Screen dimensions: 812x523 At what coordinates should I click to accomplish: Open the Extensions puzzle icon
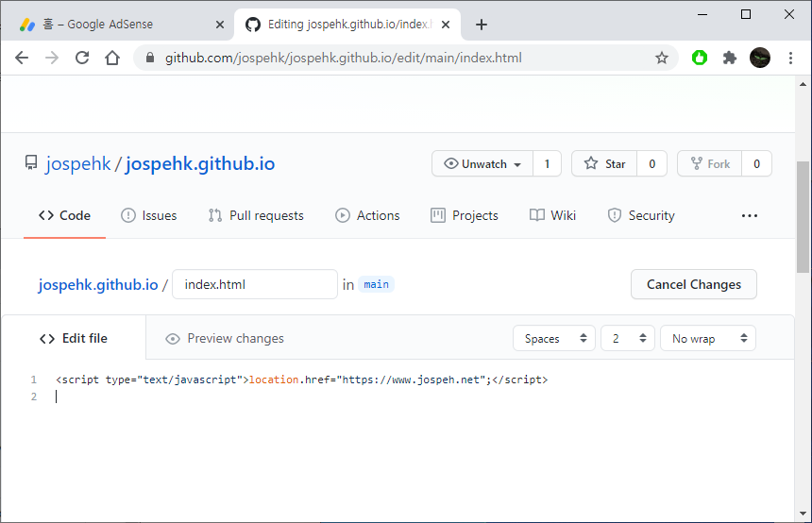tap(729, 58)
